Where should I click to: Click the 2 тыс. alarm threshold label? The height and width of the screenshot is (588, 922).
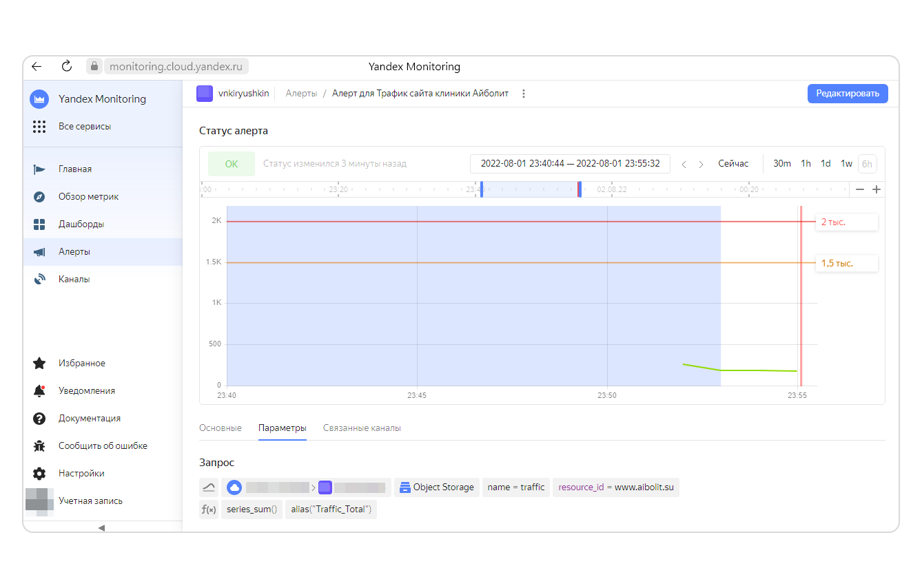click(847, 222)
